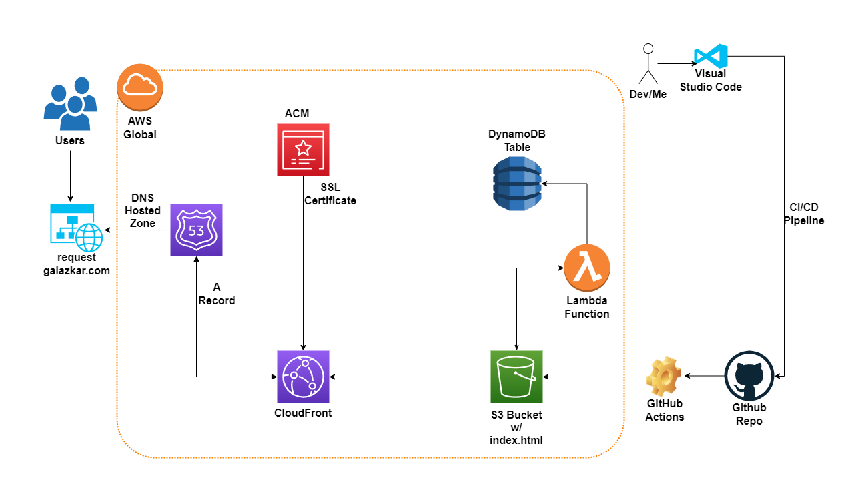Select the 'GitHub Actions' label
This screenshot has width=868, height=502.
point(665,411)
